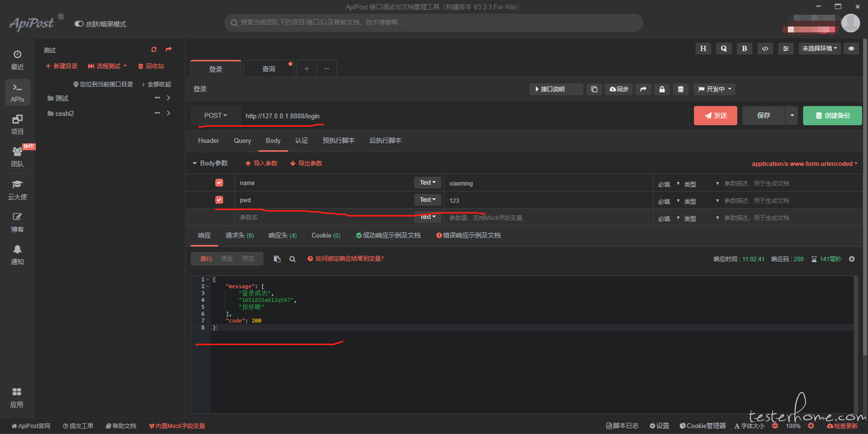Uncheck the pwd parameter checkbox
Screen dimensions: 868x434
pos(219,200)
